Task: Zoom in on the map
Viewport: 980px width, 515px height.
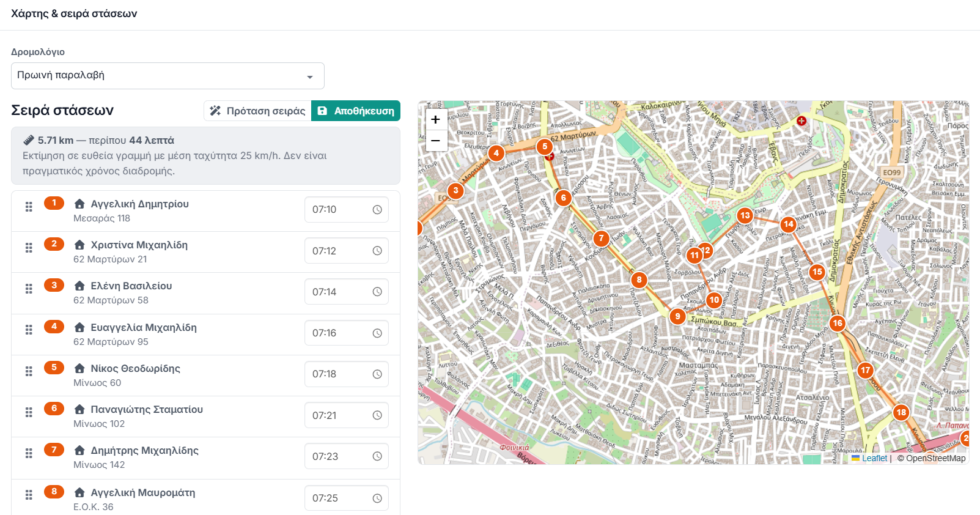Action: pos(435,120)
